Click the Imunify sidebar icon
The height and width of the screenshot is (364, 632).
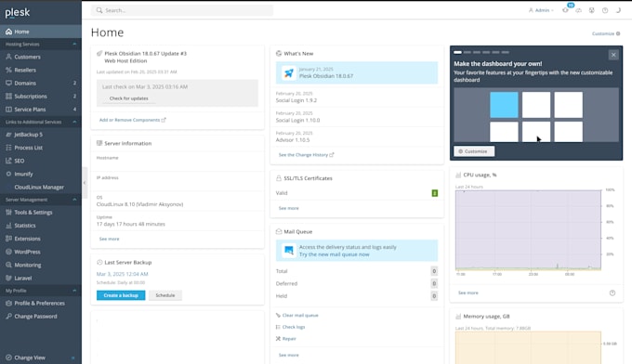click(x=8, y=174)
